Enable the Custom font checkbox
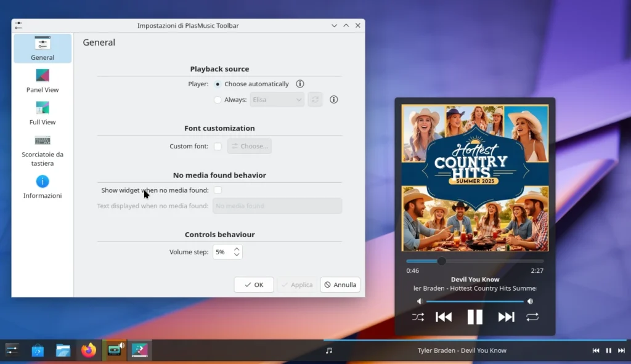 (x=217, y=146)
